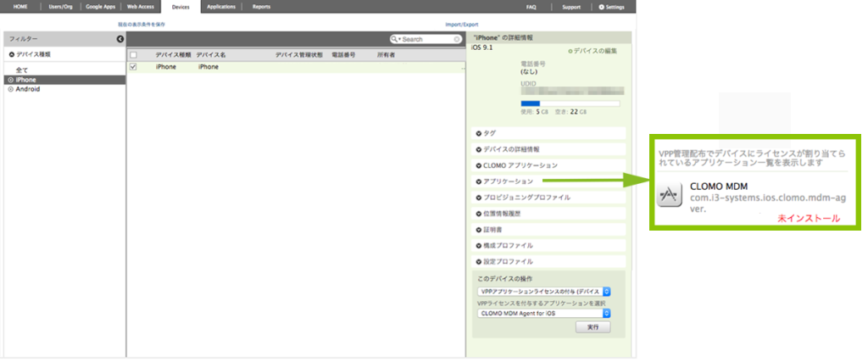Go to Web Access tab
868x362 pixels.
(141, 7)
